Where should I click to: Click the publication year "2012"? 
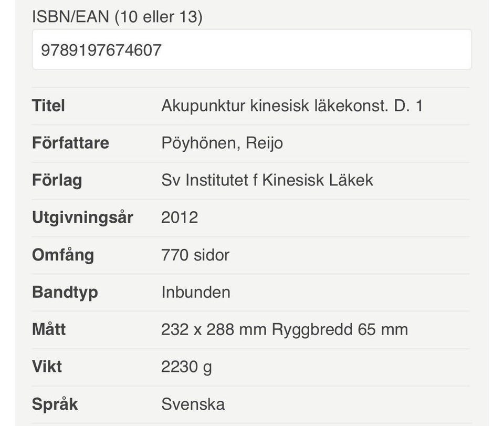pyautogui.click(x=180, y=217)
